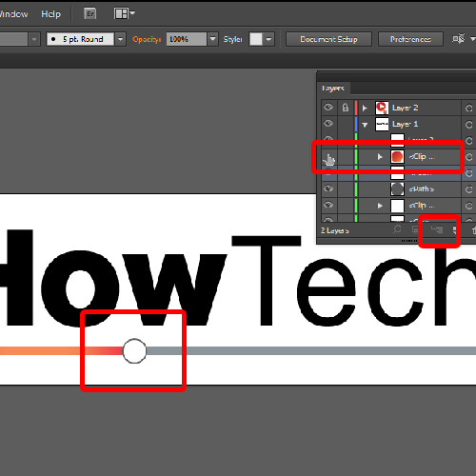Expand the white-thumbnail Clip group triangle
476x476 pixels.
380,206
